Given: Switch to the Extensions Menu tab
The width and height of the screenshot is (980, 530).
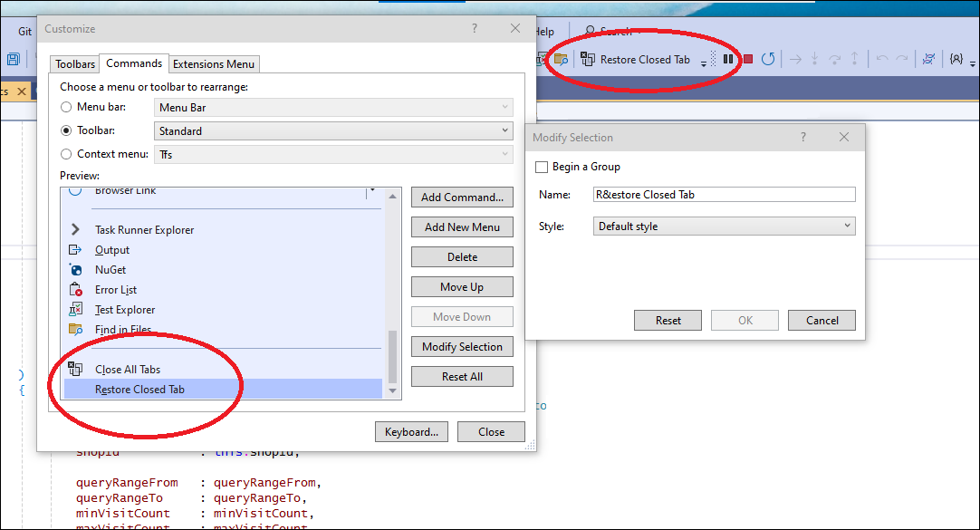Looking at the screenshot, I should click(214, 63).
